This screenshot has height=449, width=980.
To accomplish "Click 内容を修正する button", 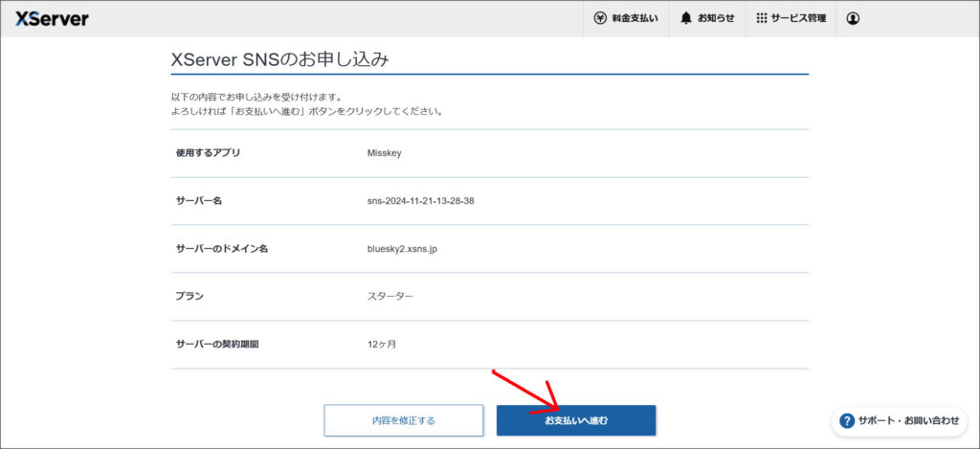I will (x=403, y=420).
